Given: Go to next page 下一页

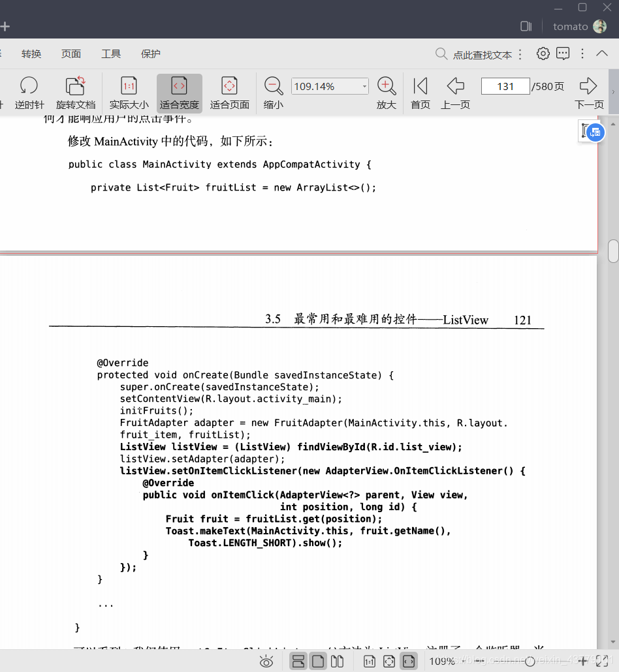Looking at the screenshot, I should click(x=588, y=93).
